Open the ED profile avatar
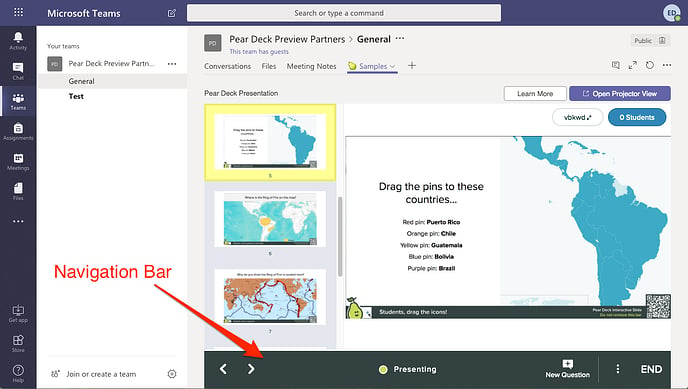688x389 pixels. point(671,13)
